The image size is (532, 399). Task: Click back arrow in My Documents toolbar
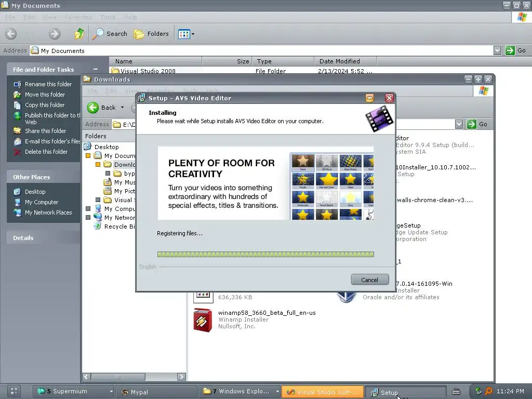pos(11,34)
